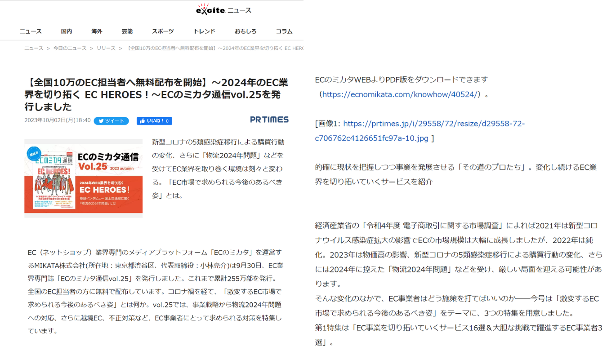Open the コラム navigation tab
Image resolution: width=607 pixels, height=364 pixels.
tap(284, 31)
